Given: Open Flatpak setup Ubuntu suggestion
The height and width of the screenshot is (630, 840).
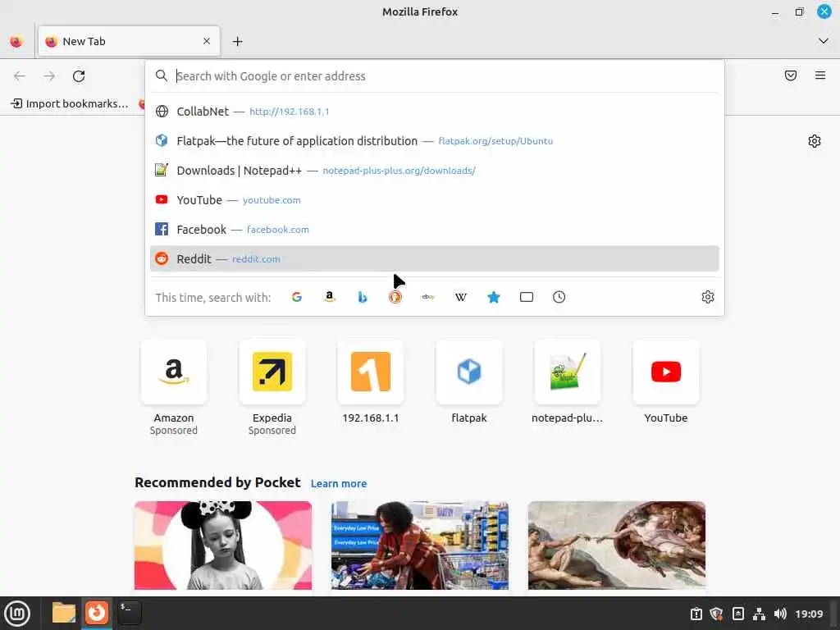Looking at the screenshot, I should [x=435, y=141].
